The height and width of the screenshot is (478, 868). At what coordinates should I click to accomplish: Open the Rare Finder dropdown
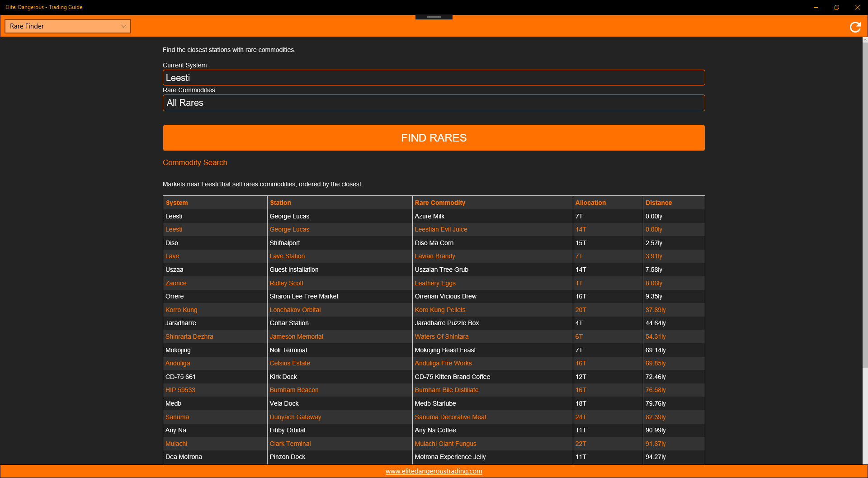point(68,26)
